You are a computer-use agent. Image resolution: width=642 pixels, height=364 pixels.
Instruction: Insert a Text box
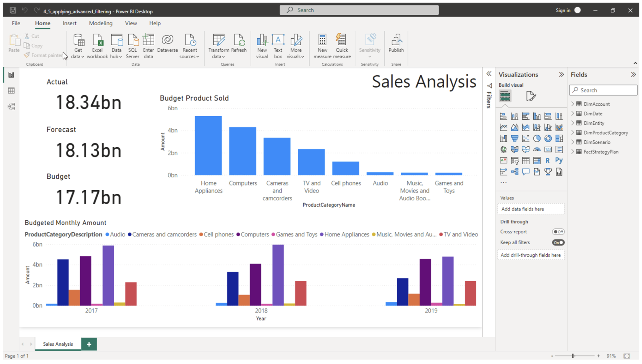[x=278, y=46]
